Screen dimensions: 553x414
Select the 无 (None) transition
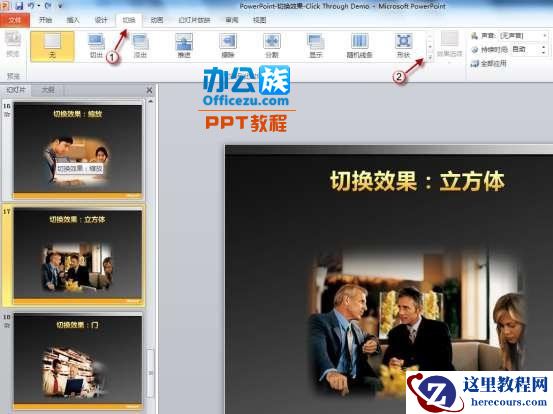coord(52,47)
